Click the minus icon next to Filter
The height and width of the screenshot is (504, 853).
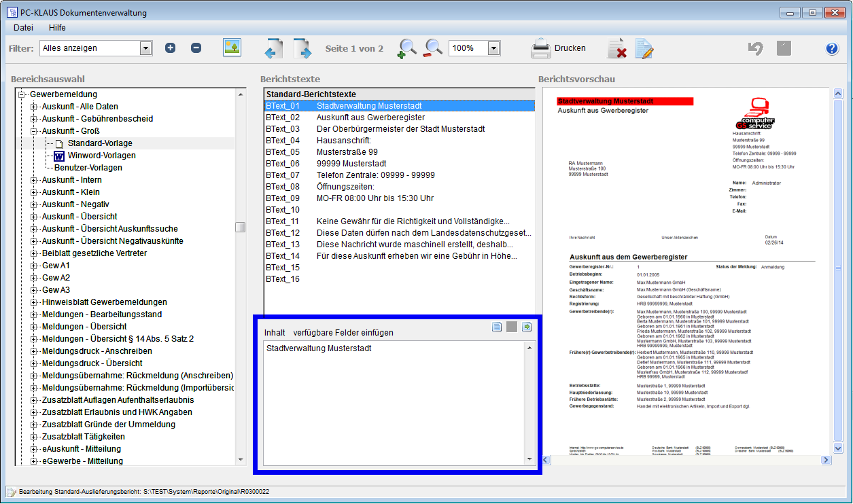(x=196, y=48)
